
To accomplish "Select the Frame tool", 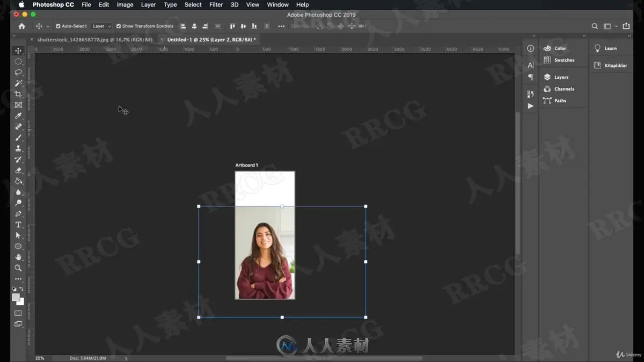I will pos(18,105).
